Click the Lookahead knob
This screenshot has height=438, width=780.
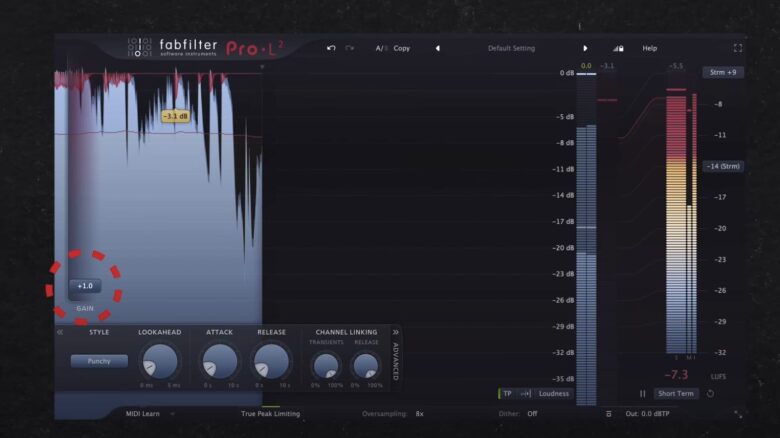pos(160,361)
